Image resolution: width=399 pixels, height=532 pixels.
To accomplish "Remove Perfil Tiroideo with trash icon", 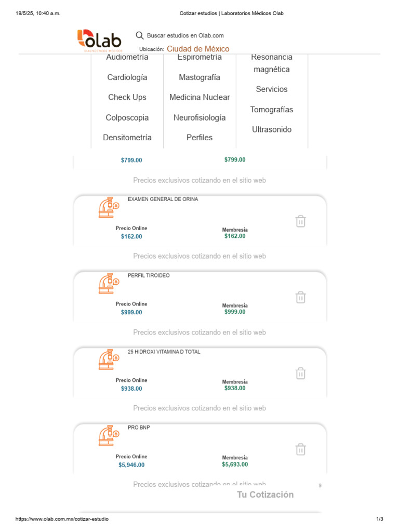I will 300,297.
